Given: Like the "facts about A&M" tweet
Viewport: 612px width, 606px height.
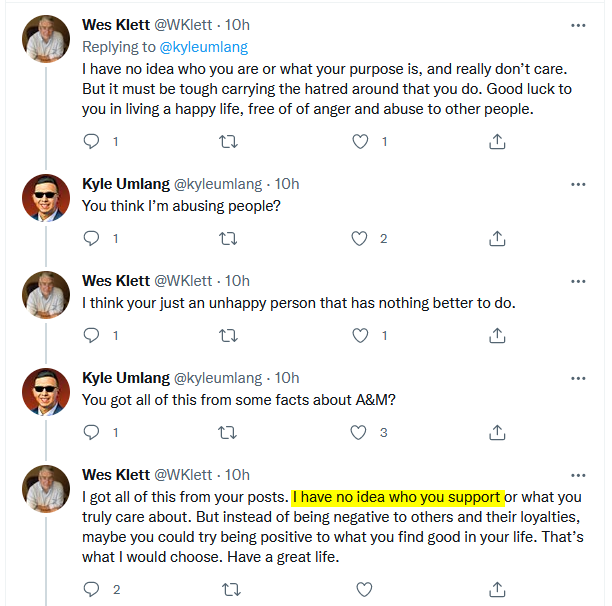Looking at the screenshot, I should [360, 432].
